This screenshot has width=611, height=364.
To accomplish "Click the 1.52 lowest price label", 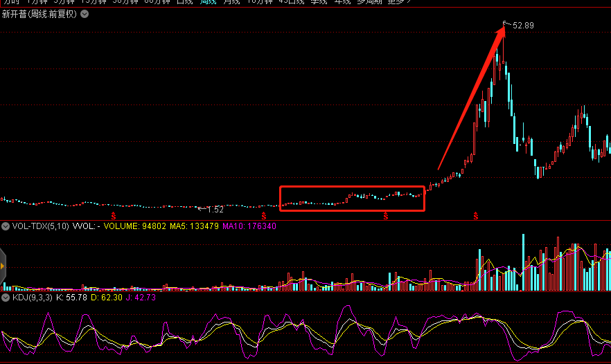I will tap(215, 209).
